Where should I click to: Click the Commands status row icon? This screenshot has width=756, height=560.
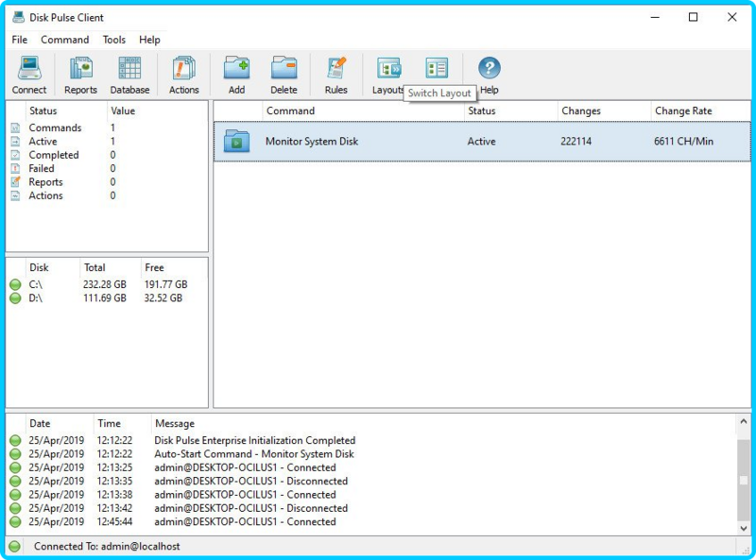pyautogui.click(x=15, y=128)
